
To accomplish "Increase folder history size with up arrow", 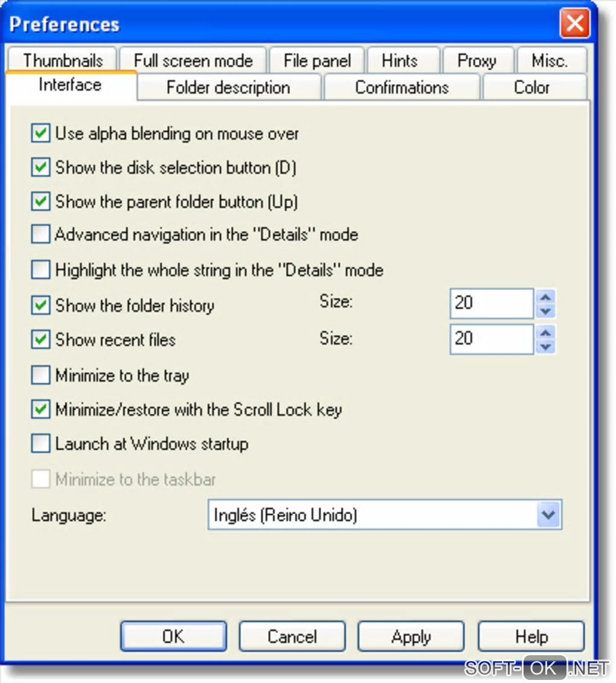I will [546, 297].
